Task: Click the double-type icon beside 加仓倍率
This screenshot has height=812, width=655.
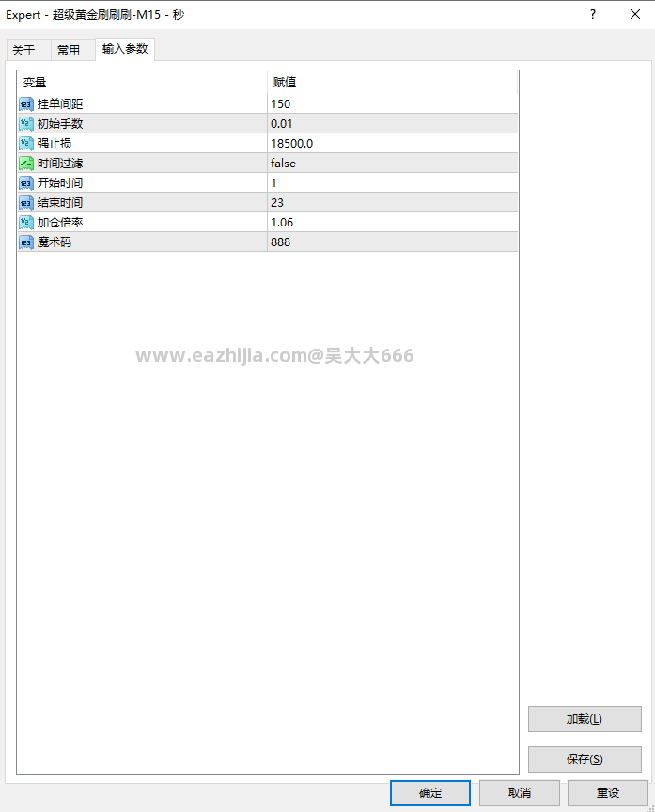Action: click(x=26, y=222)
